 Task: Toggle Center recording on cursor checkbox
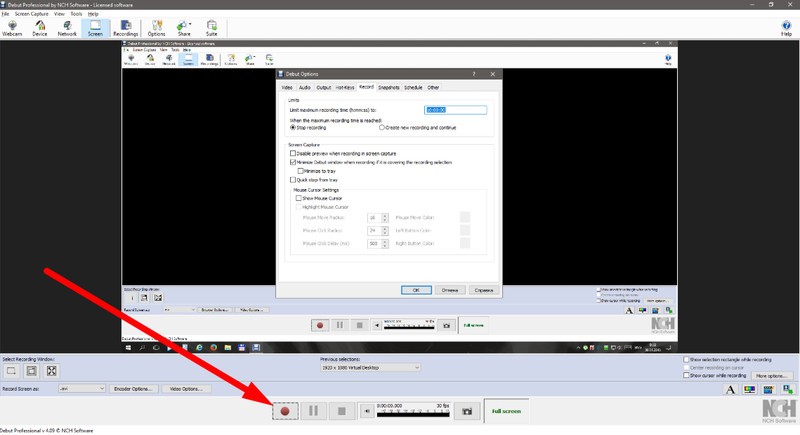click(x=686, y=367)
